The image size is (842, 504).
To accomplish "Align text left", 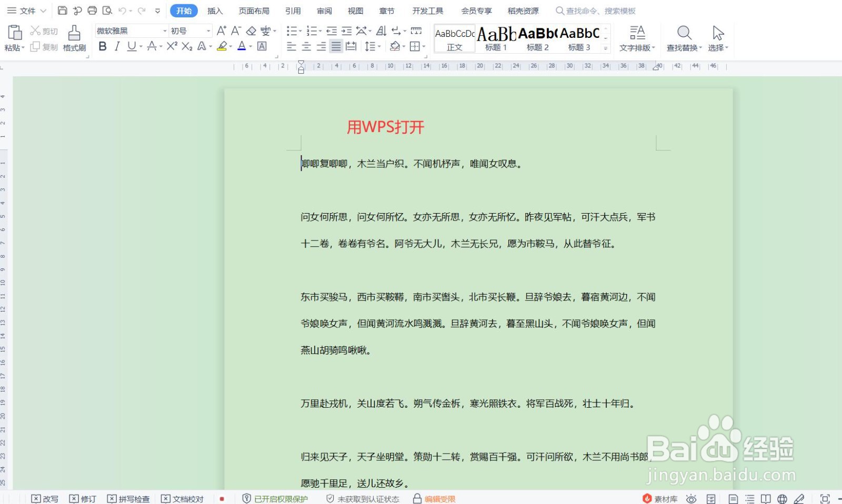I will [x=292, y=46].
